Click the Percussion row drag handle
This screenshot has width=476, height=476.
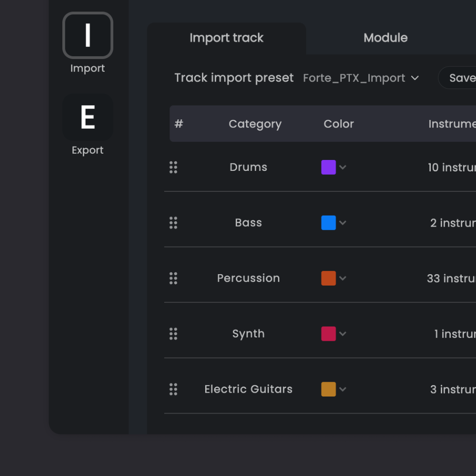pos(173,278)
